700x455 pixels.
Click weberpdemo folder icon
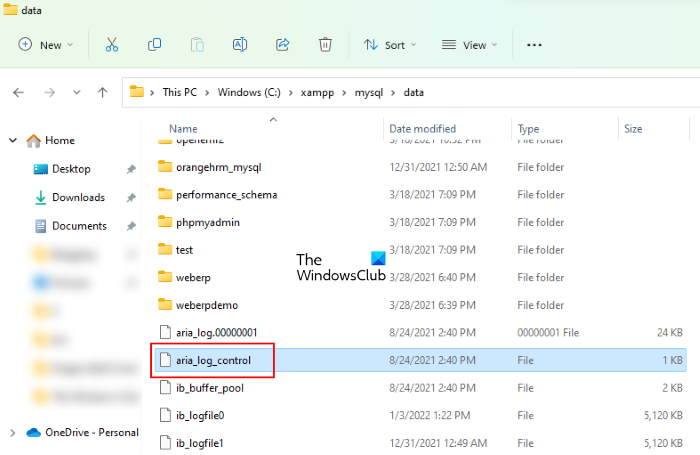click(165, 305)
